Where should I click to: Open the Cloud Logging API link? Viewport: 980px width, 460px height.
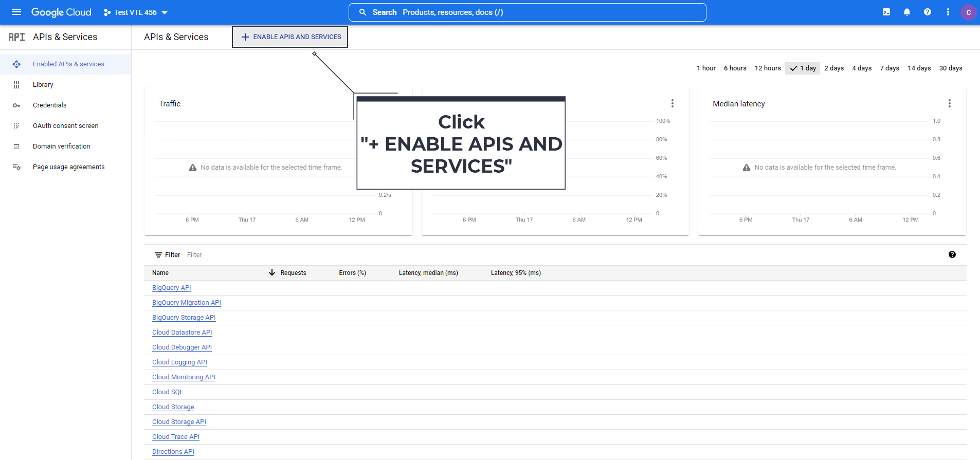[179, 362]
